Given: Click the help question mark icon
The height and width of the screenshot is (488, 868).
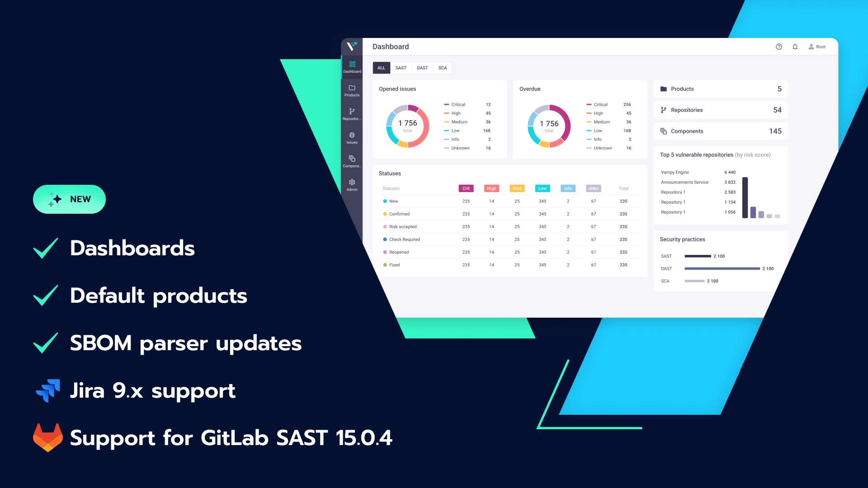Looking at the screenshot, I should pyautogui.click(x=778, y=47).
